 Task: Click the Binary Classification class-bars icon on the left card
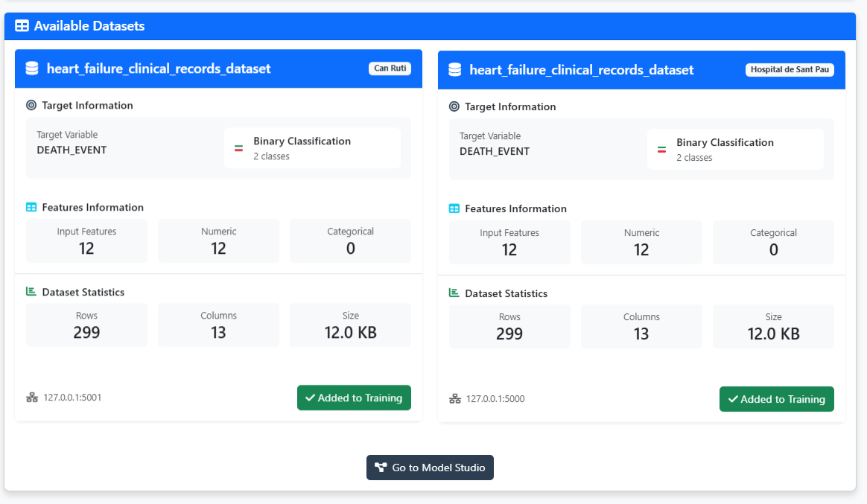pyautogui.click(x=238, y=147)
